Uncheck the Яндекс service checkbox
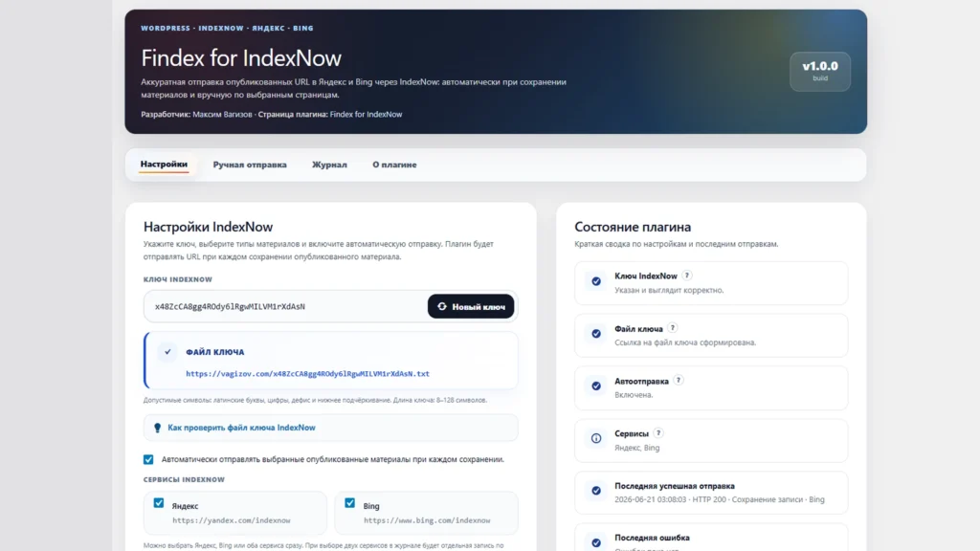 [159, 503]
